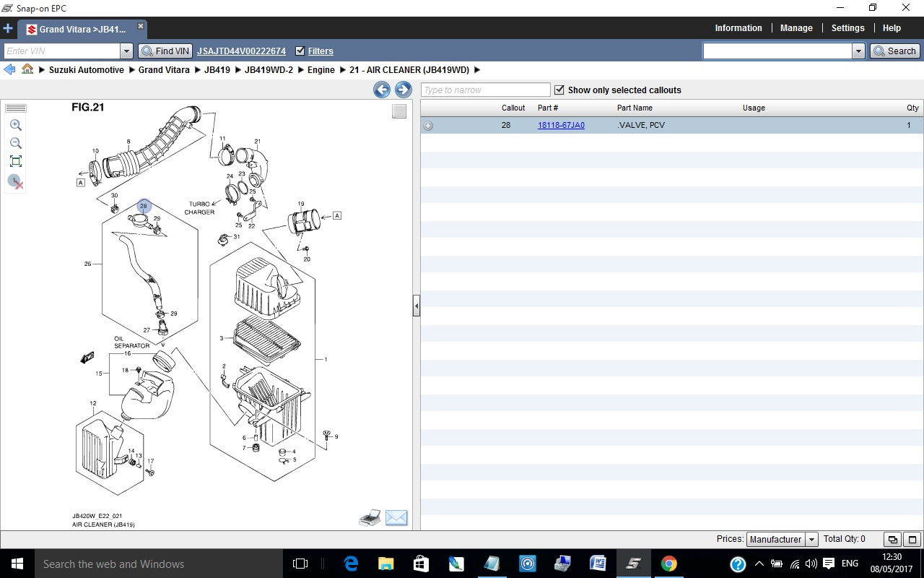Viewport: 924px width, 578px height.
Task: Open the diagram panel grip menu
Action: click(x=15, y=108)
